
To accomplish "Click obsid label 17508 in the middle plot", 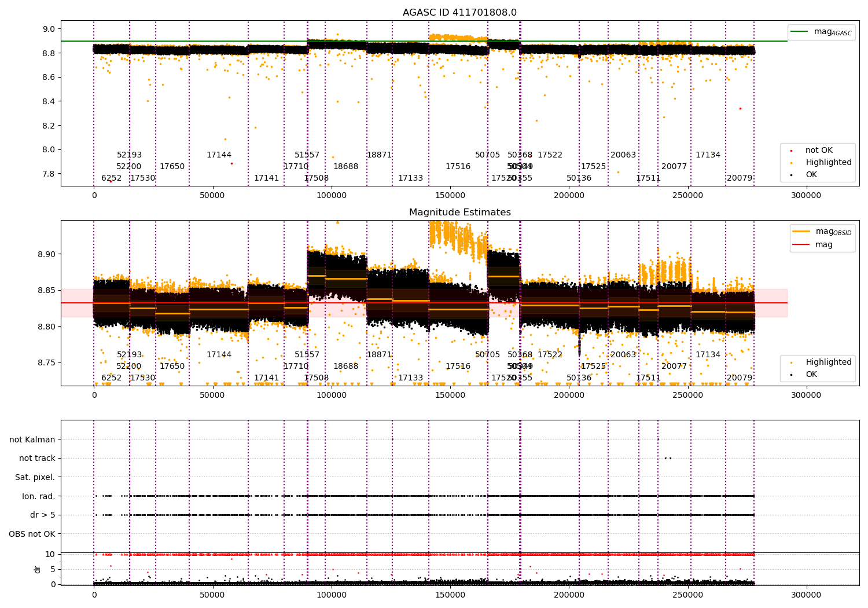I will click(316, 378).
